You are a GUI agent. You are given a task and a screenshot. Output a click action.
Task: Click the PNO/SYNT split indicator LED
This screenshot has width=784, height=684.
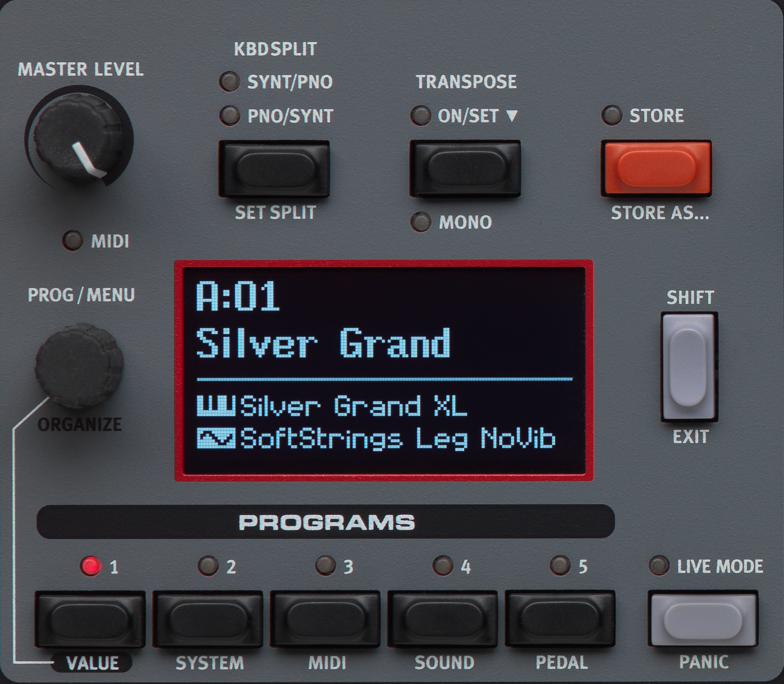click(230, 115)
